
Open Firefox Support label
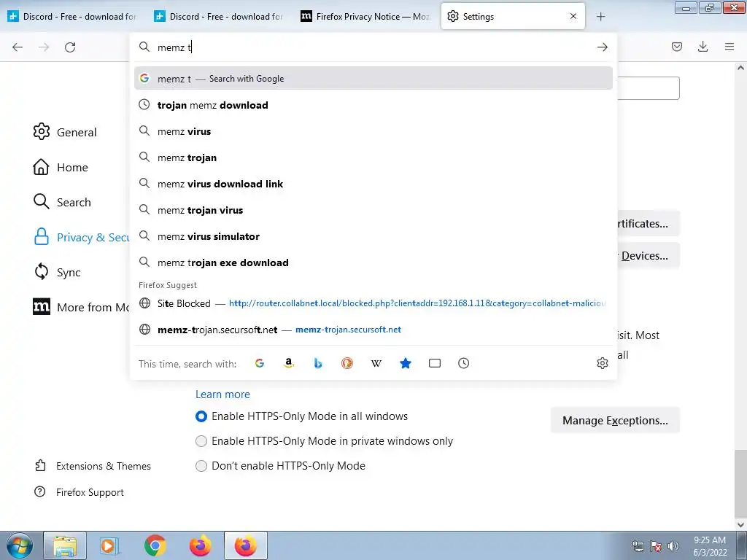(x=90, y=492)
